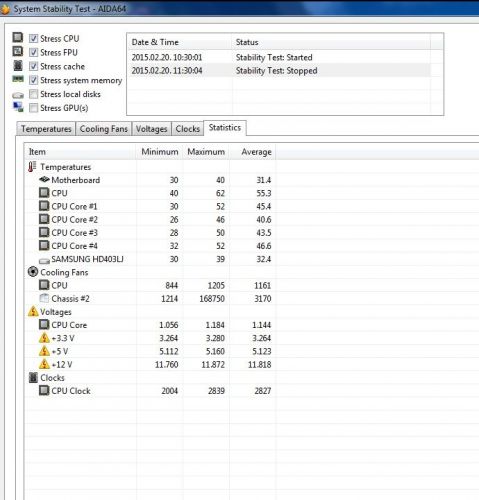This screenshot has width=479, height=500.
Task: Select the Stability Test: Started log entry
Action: 274,57
